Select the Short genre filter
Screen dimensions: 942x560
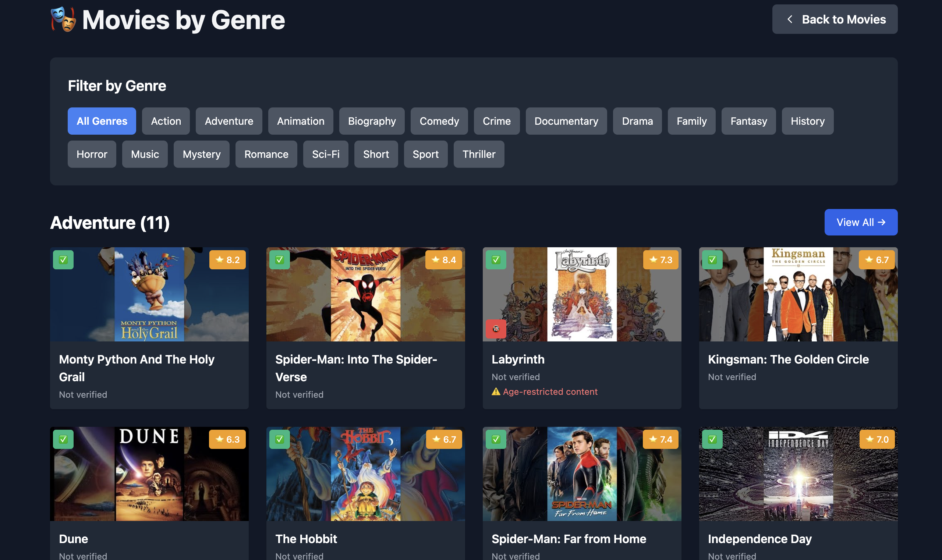click(x=376, y=154)
